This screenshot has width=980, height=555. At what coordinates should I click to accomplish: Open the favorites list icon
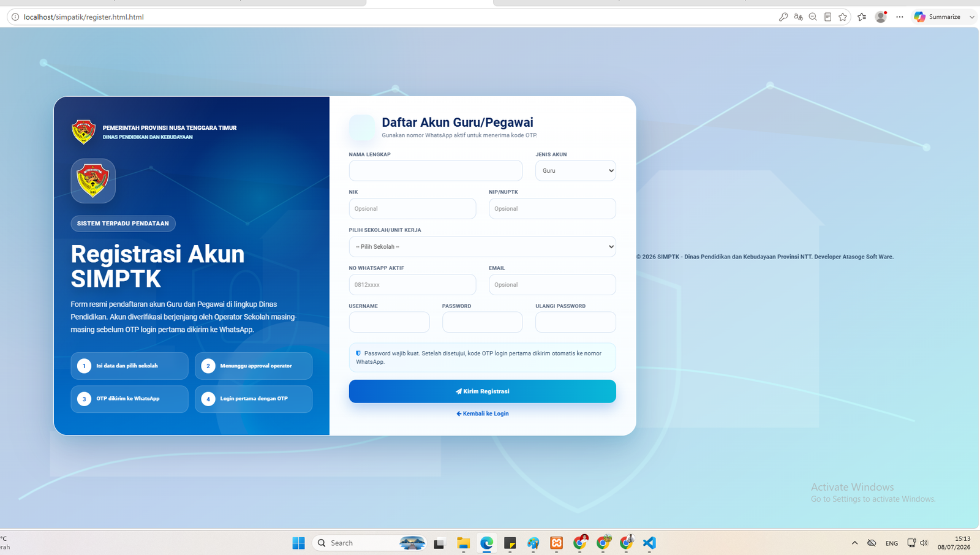coord(862,17)
